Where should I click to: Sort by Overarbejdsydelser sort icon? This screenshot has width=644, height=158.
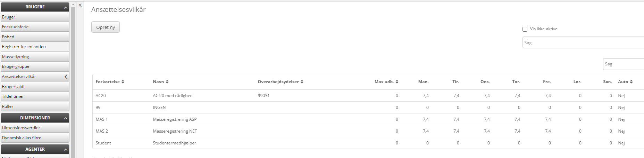(302, 82)
